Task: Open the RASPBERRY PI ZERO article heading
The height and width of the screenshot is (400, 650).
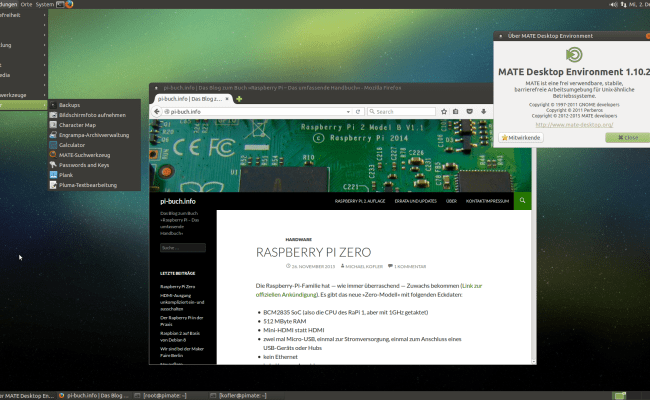Action: (313, 252)
